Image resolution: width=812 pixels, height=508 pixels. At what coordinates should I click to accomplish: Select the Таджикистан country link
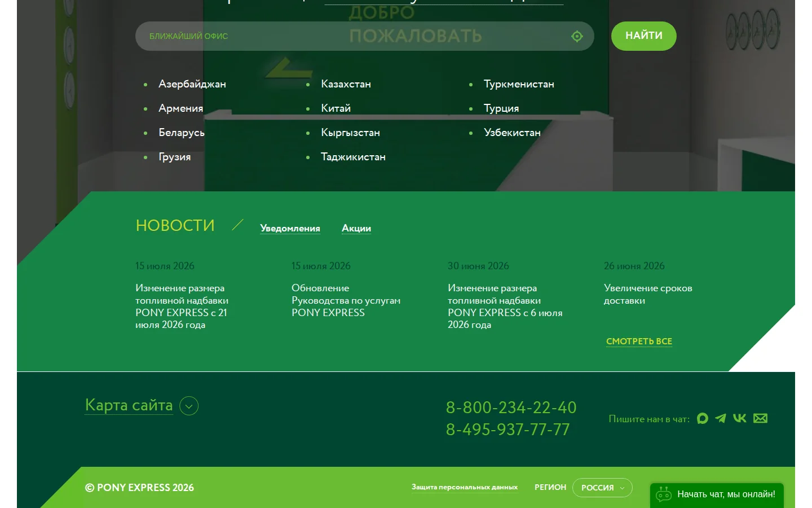pyautogui.click(x=354, y=157)
